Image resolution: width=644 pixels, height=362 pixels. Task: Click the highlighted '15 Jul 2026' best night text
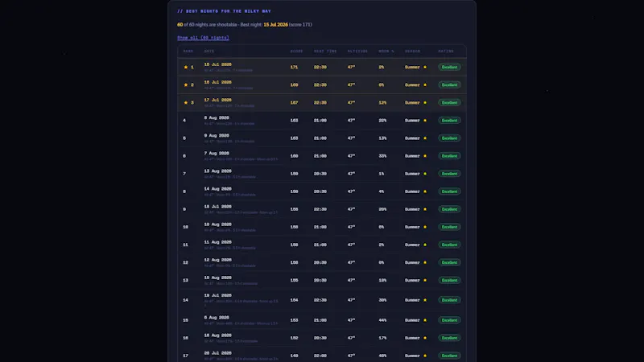275,25
